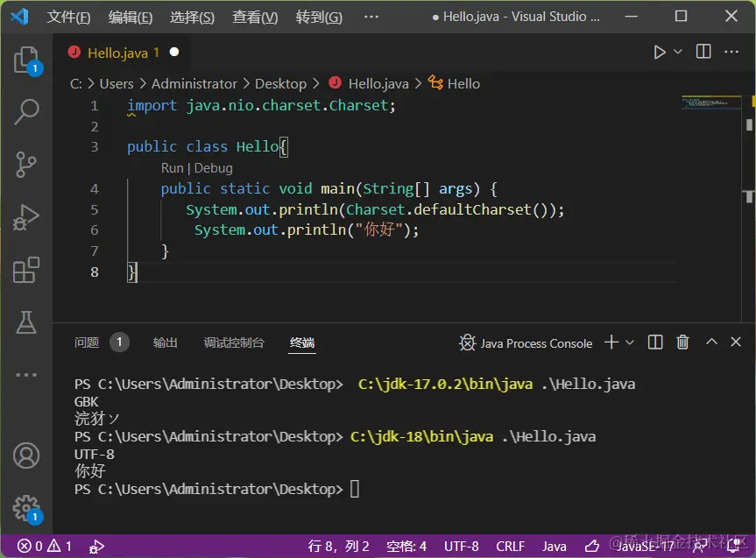Click the GBK output line in terminal
Screen dimensions: 756x558
pyautogui.click(x=87, y=402)
